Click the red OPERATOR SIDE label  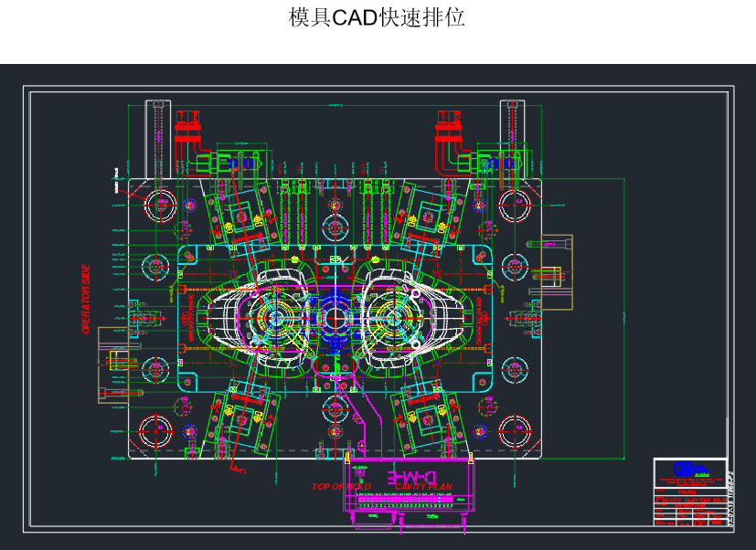(x=86, y=299)
